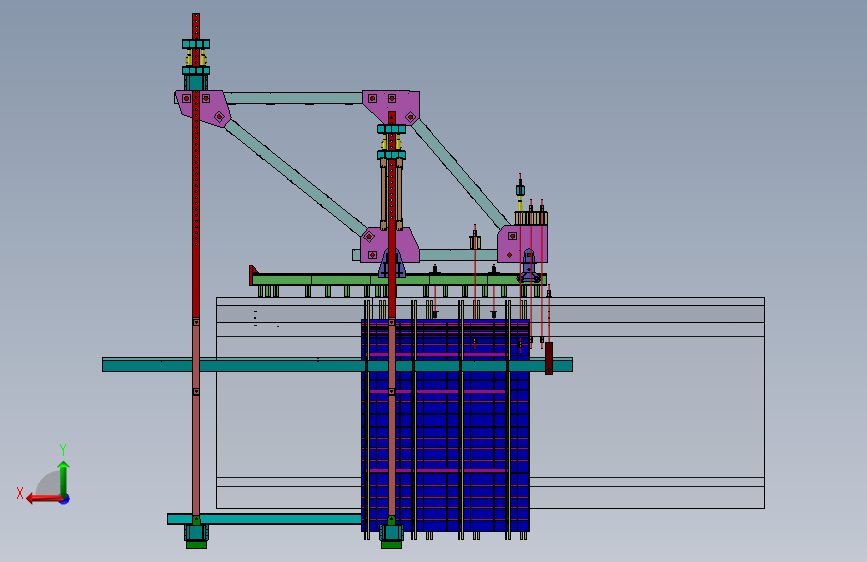Select the left diagonal truss brace

(x=296, y=178)
